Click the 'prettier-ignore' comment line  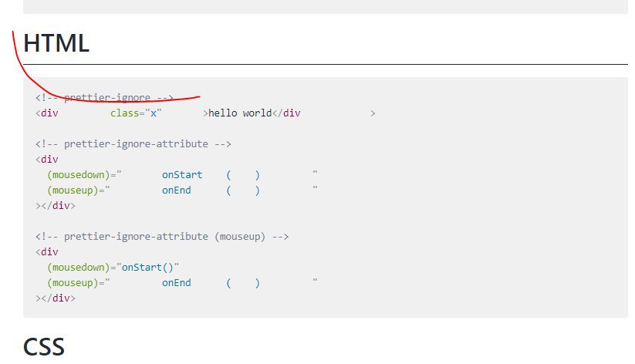click(104, 98)
